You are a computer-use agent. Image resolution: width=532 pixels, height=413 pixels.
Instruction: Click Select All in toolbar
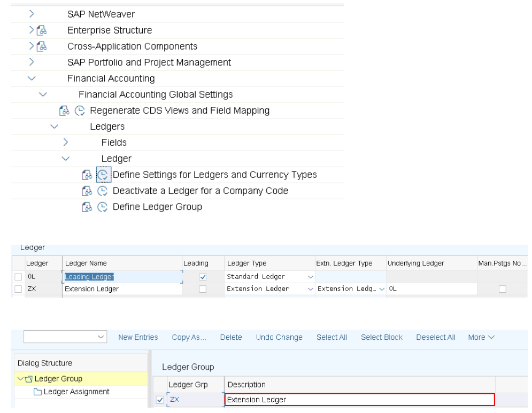click(332, 337)
